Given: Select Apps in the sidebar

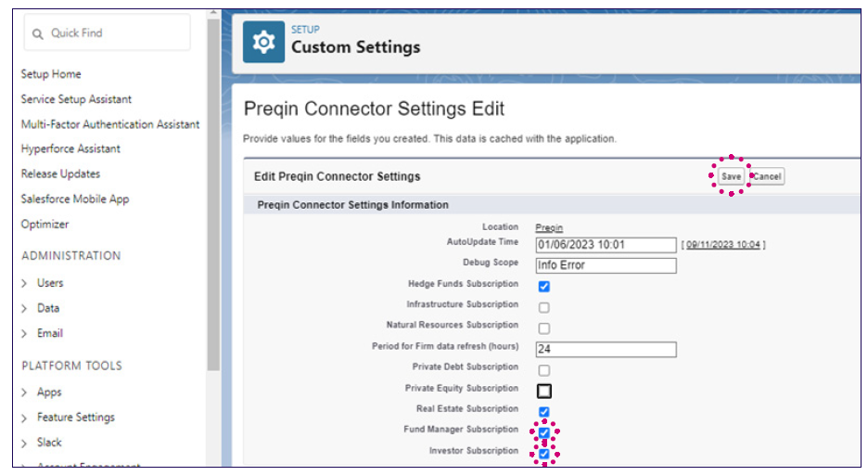Looking at the screenshot, I should [49, 392].
